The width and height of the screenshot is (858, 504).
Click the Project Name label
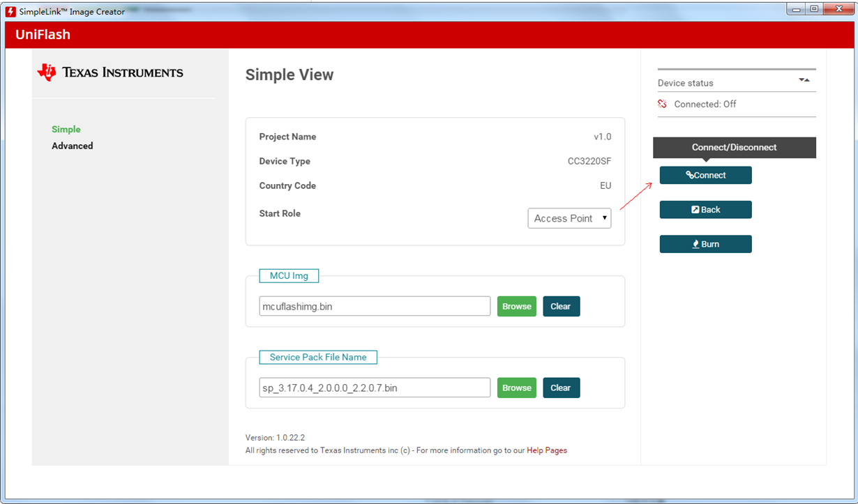(x=287, y=137)
